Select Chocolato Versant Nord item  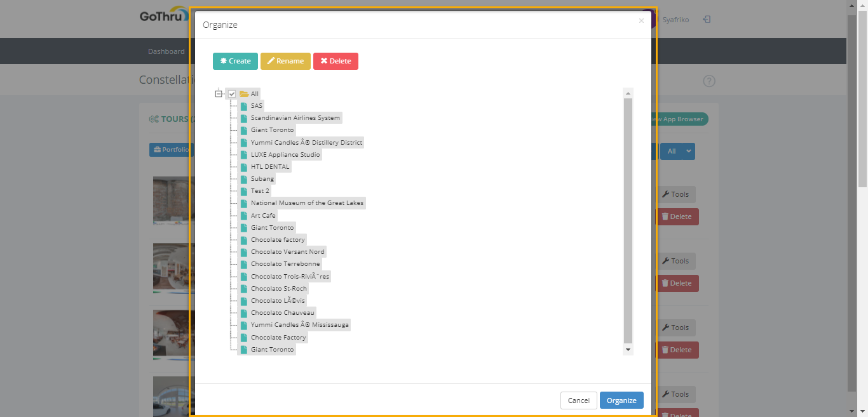(287, 252)
